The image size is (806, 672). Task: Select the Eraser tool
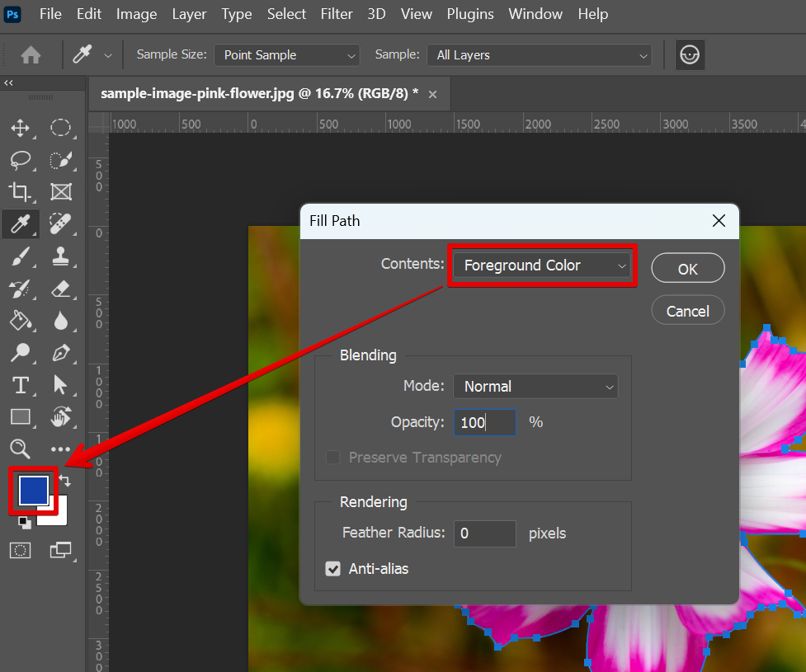pos(60,289)
